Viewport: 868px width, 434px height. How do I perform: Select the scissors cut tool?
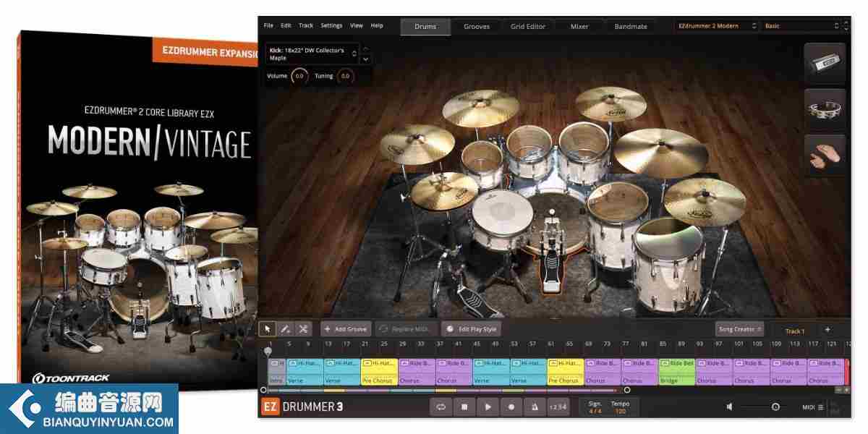303,328
